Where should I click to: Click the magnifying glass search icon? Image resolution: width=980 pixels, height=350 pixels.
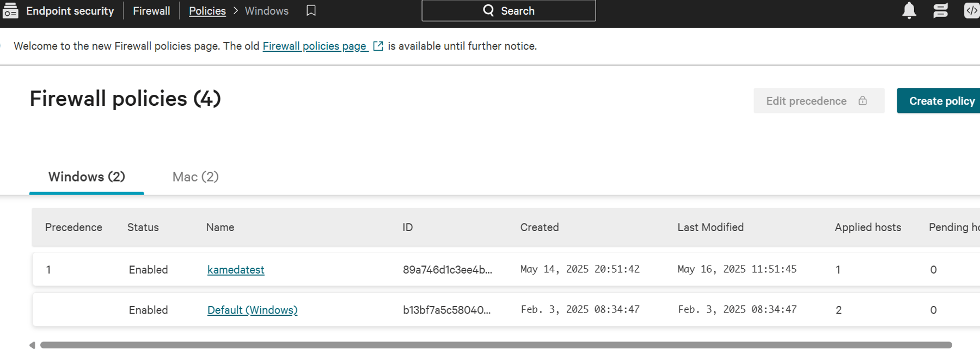tap(488, 10)
